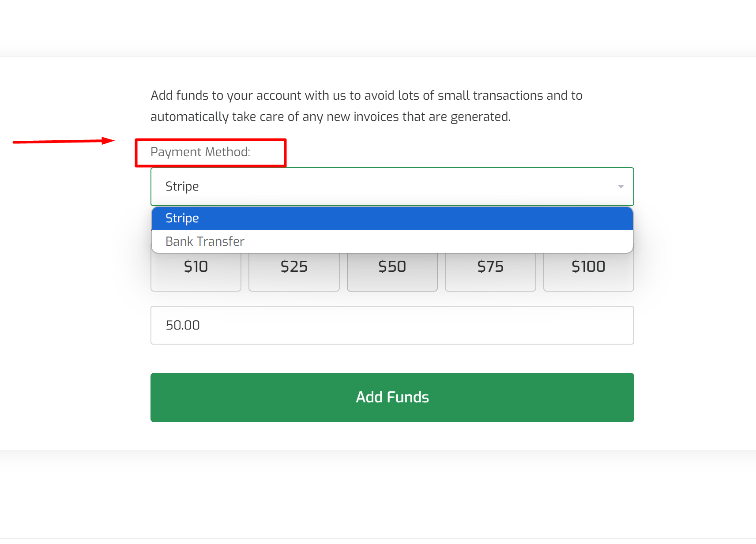Click the 50.00 amount input field
Viewport: 756px width, 544px height.
coord(392,325)
